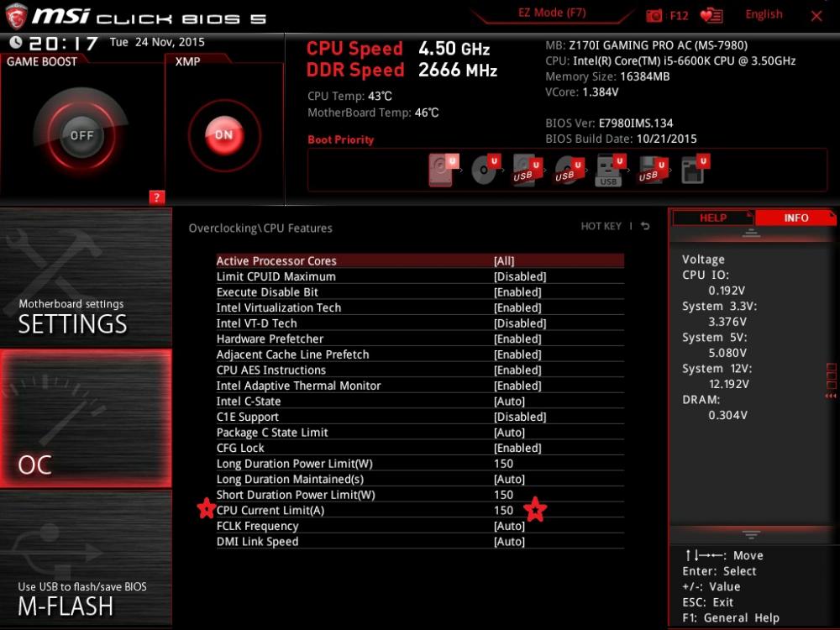Click the MSI dragon shield logo
The height and width of the screenshot is (630, 840).
(x=15, y=16)
